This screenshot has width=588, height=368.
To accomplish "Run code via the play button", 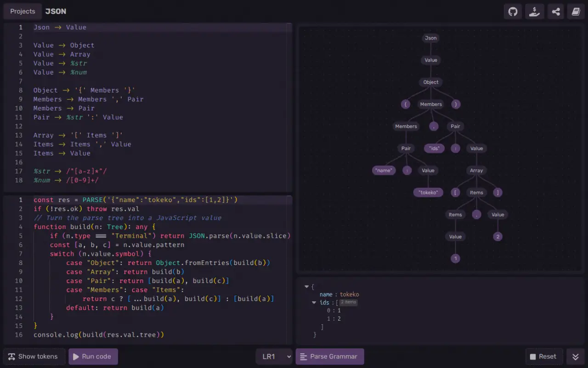I will pos(93,356).
